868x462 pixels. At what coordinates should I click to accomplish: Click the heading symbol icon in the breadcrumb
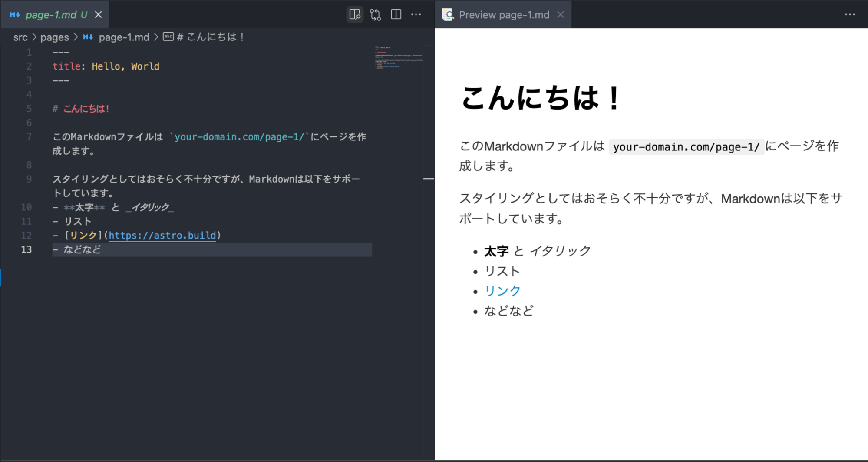point(168,37)
